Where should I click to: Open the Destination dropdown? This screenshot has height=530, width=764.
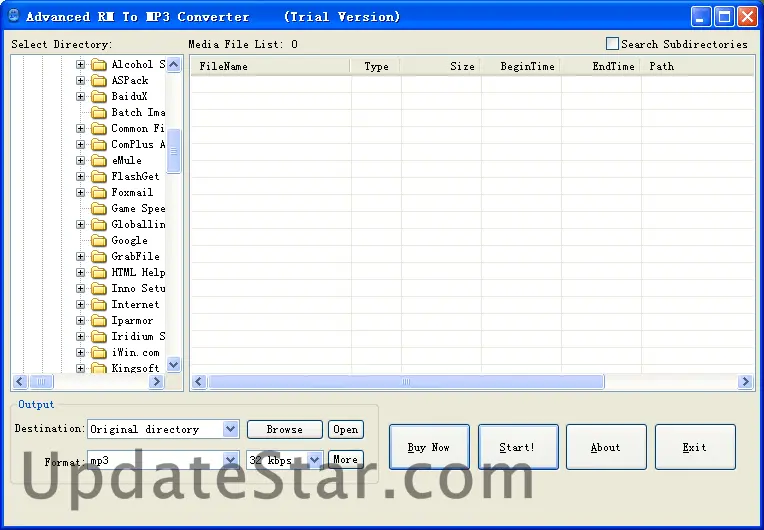click(x=230, y=429)
